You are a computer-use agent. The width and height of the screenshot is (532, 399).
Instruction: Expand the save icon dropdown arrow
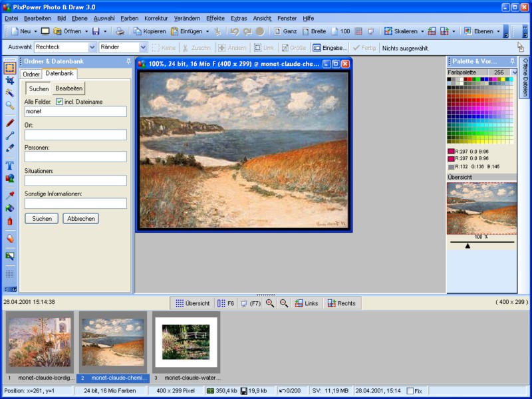[105, 31]
